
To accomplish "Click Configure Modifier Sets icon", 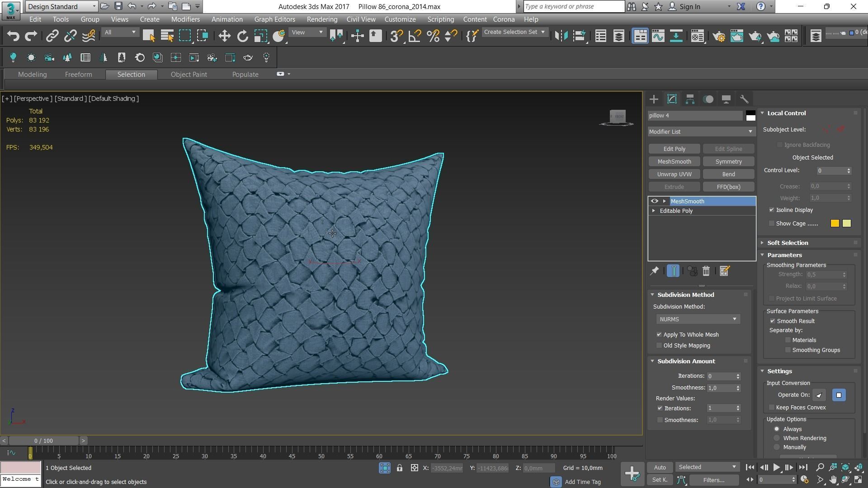I will (x=724, y=271).
